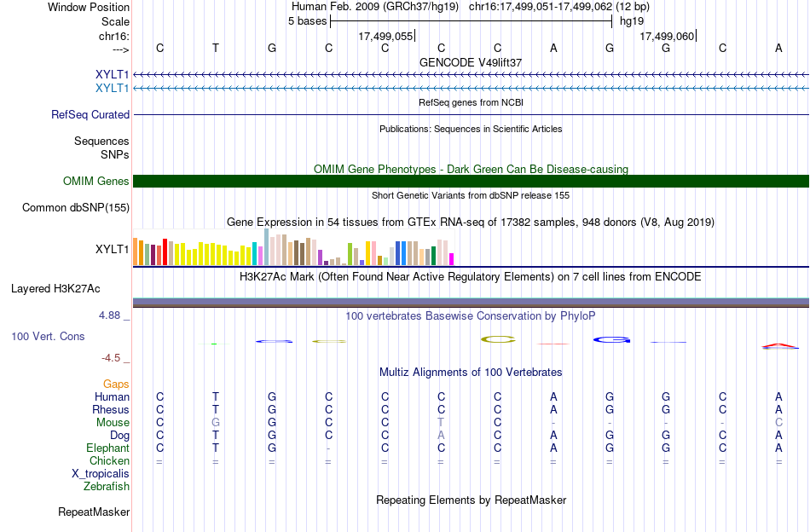Screen dimensions: 810x532
Task: Click the Zebrafish alignment label
Action: point(107,486)
